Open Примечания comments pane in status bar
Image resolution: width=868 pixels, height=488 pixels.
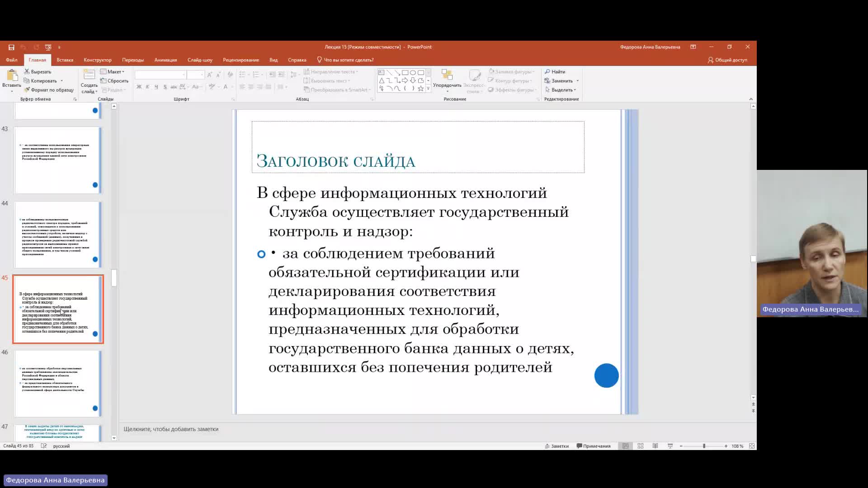click(593, 446)
